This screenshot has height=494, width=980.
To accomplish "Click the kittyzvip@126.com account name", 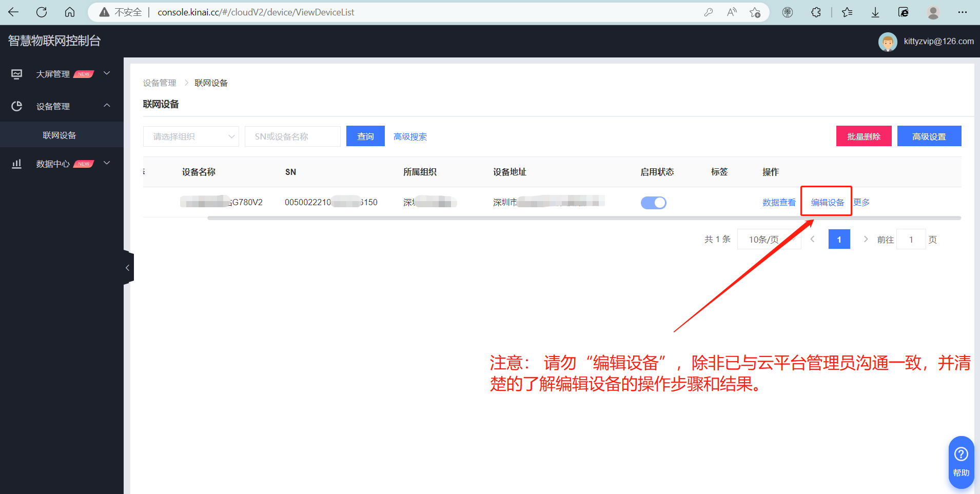I will (938, 41).
